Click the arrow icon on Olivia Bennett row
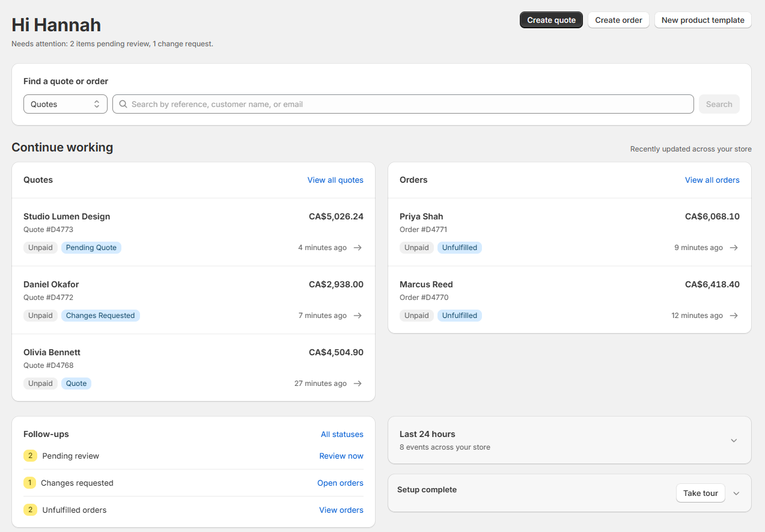The width and height of the screenshot is (765, 532). coord(358,384)
